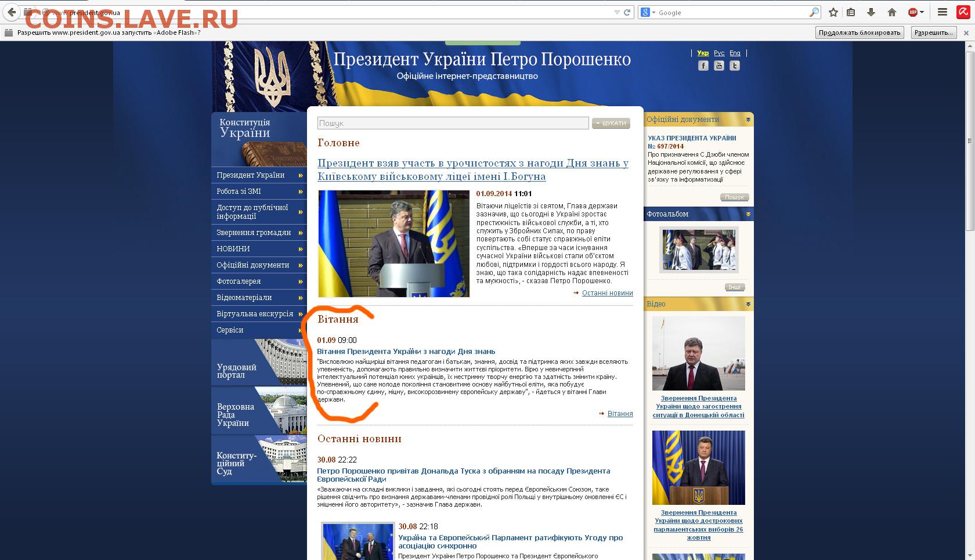Open the Конституційний Суд banner
This screenshot has width=975, height=560.
pos(259,459)
